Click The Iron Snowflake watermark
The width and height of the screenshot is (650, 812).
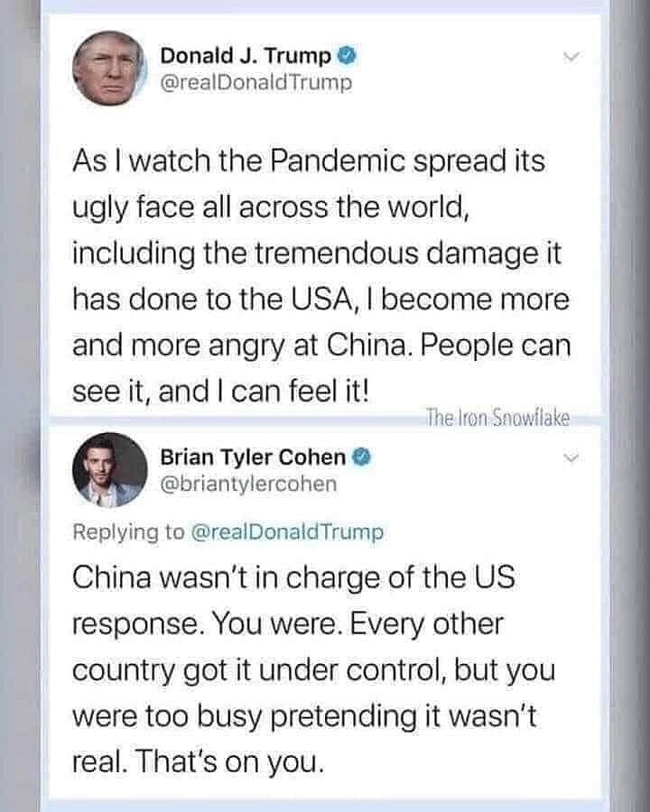tap(497, 418)
